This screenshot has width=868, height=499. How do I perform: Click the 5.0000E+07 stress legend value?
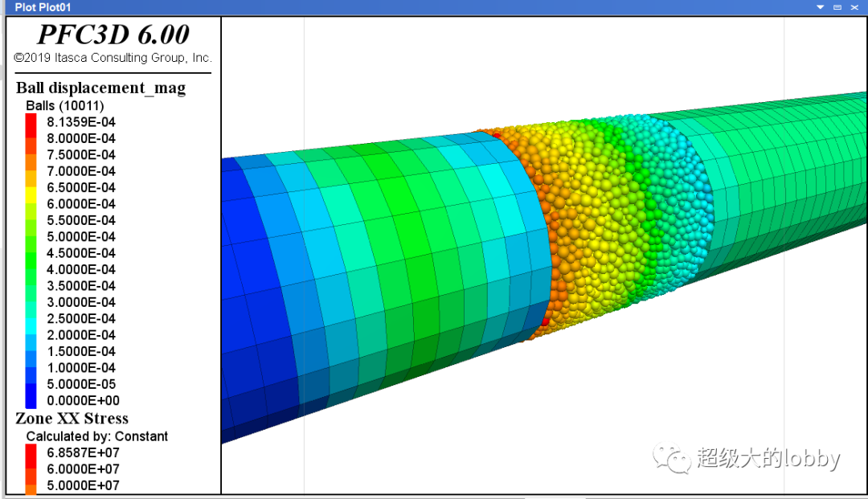83,485
